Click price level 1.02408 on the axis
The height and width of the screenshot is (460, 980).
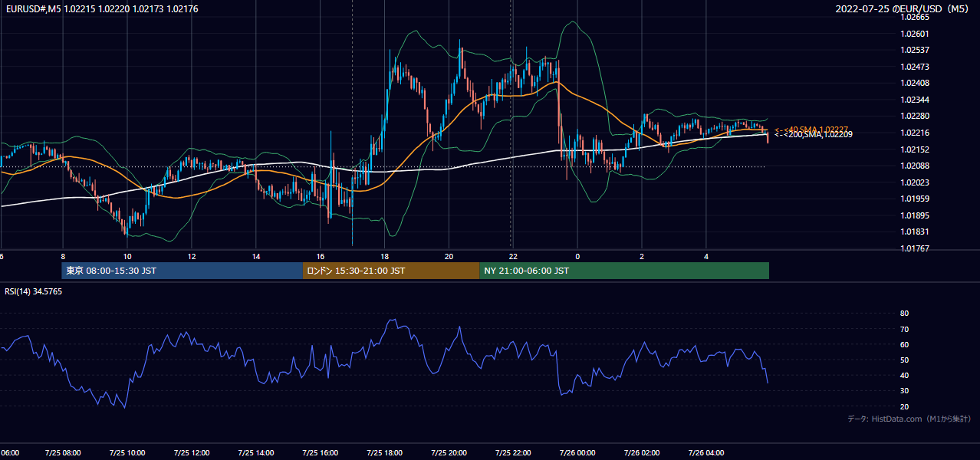coord(914,83)
